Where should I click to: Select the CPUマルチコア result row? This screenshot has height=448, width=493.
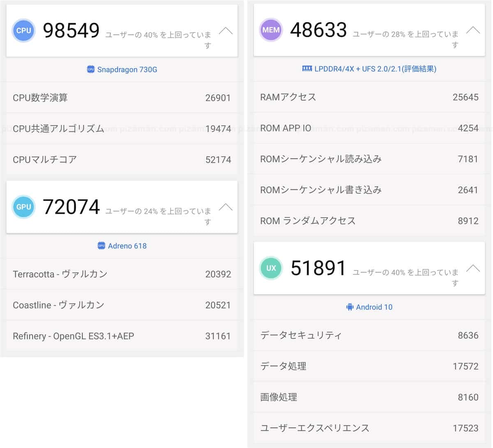pos(122,159)
